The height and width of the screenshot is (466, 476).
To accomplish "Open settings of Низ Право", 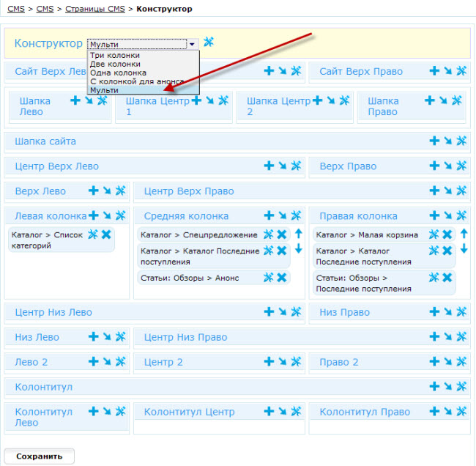I will (461, 311).
